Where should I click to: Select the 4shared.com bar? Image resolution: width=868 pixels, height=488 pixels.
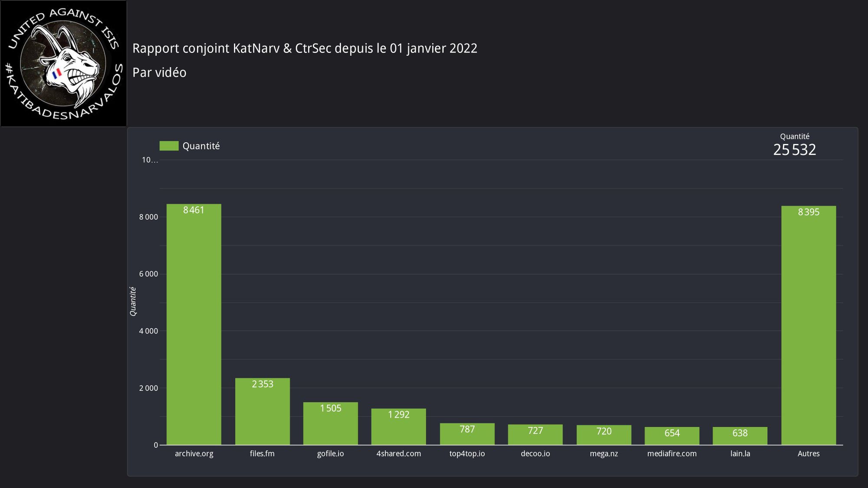(398, 427)
